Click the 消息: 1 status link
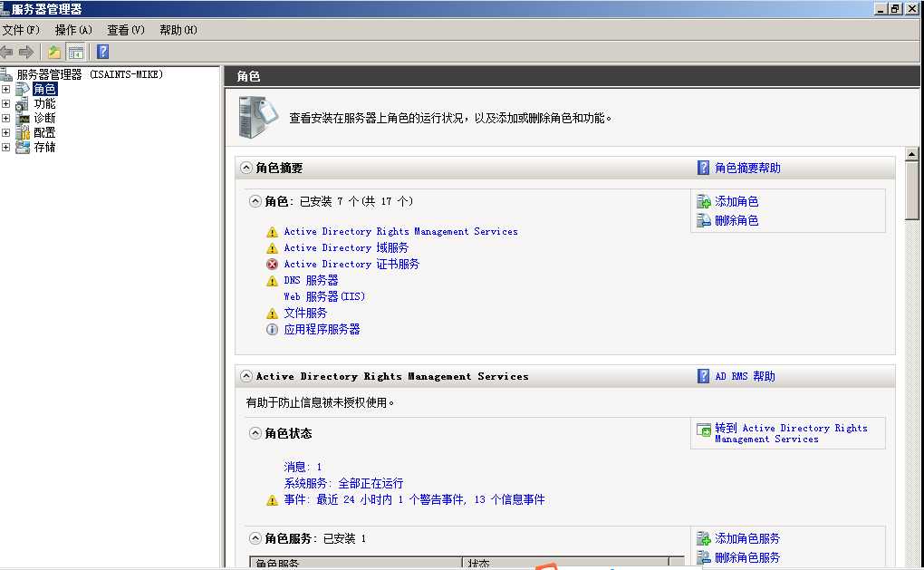 pyautogui.click(x=303, y=467)
